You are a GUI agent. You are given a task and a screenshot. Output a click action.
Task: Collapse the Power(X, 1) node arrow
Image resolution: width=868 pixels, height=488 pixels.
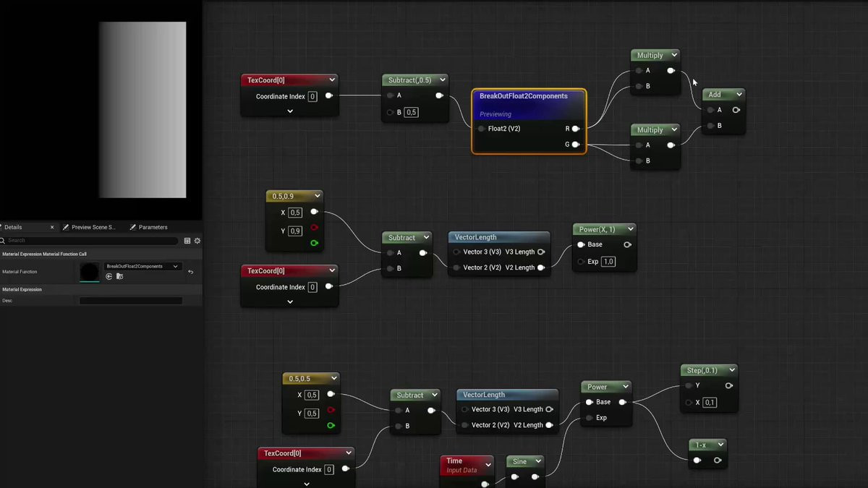click(x=631, y=229)
